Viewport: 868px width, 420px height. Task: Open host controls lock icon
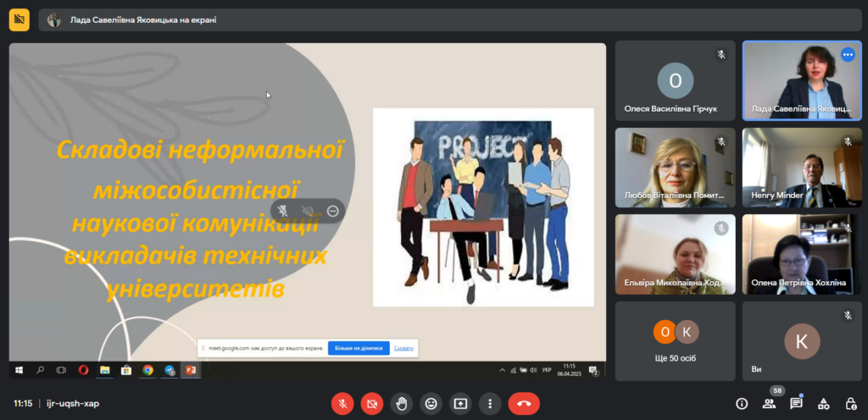pyautogui.click(x=850, y=404)
